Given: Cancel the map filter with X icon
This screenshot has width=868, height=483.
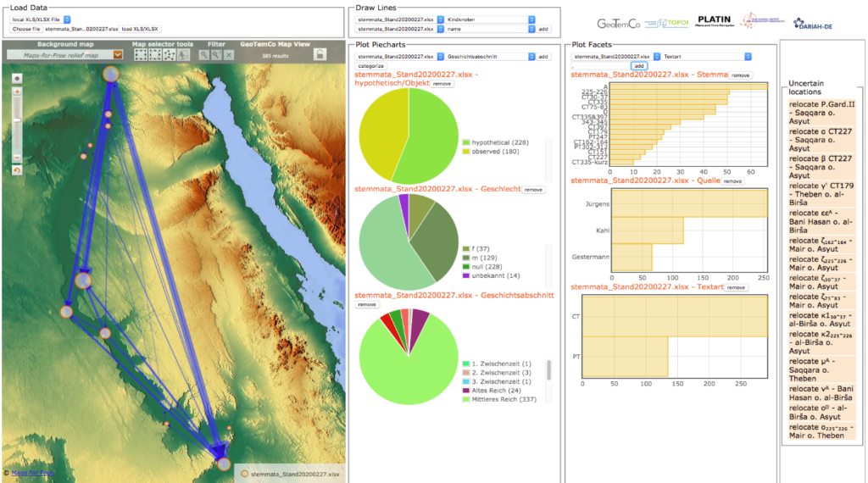Looking at the screenshot, I should (x=229, y=55).
